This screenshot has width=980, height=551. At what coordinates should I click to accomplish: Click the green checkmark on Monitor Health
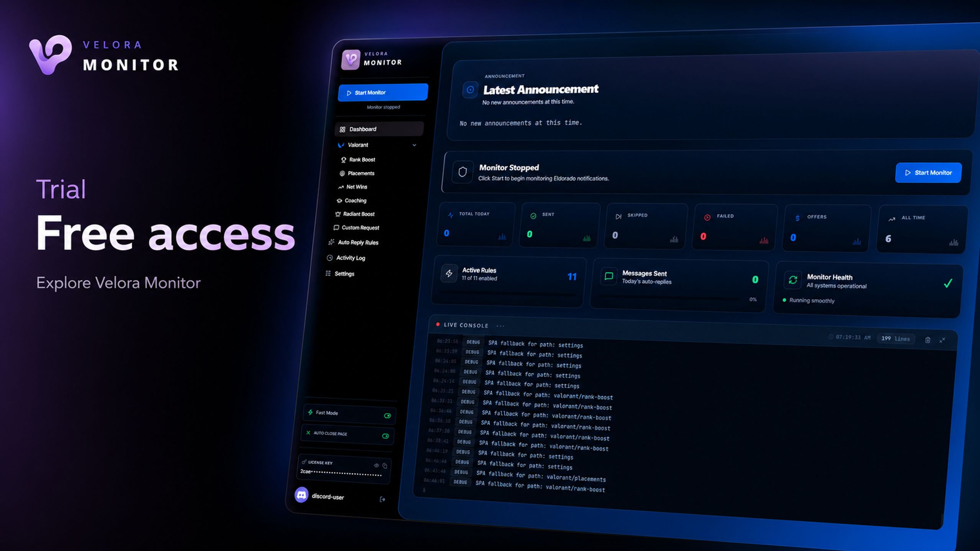[x=948, y=283]
